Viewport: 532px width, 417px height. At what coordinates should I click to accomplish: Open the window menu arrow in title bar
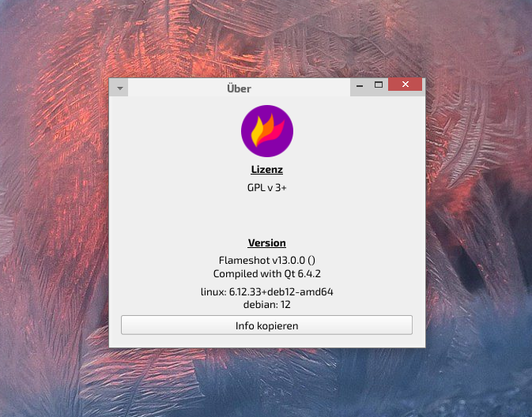click(x=120, y=88)
